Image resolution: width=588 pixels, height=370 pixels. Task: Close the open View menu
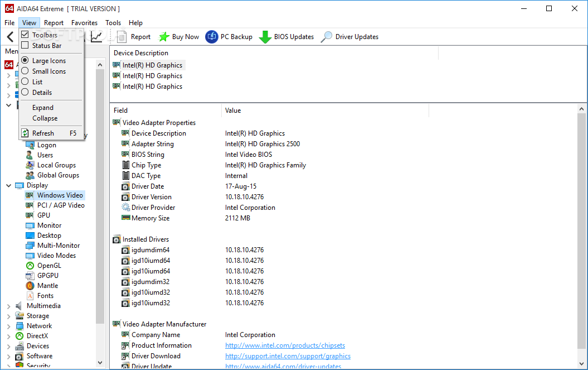pyautogui.click(x=29, y=22)
